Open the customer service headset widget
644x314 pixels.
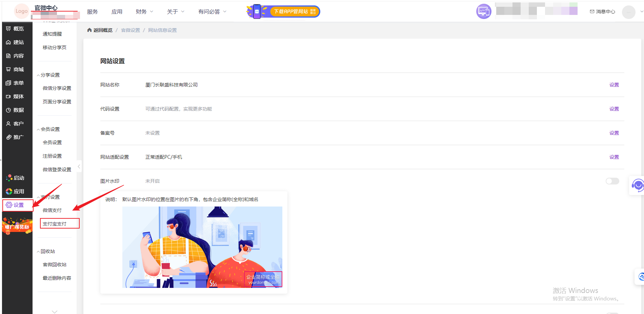637,185
